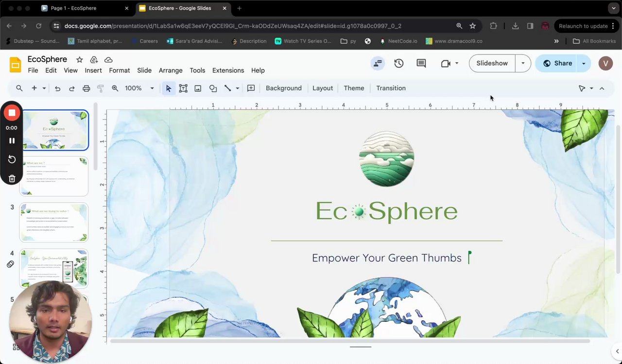This screenshot has width=622, height=364.
Task: Open the Tools menu
Action: pyautogui.click(x=197, y=70)
